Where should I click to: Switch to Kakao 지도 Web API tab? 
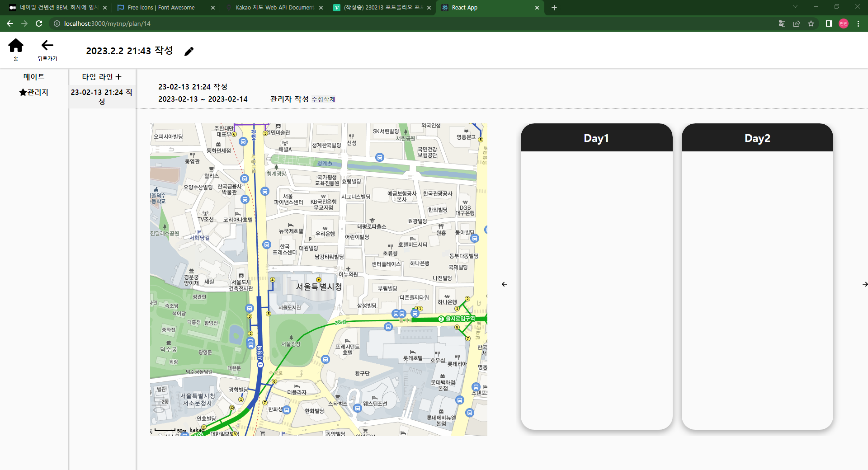pyautogui.click(x=274, y=8)
